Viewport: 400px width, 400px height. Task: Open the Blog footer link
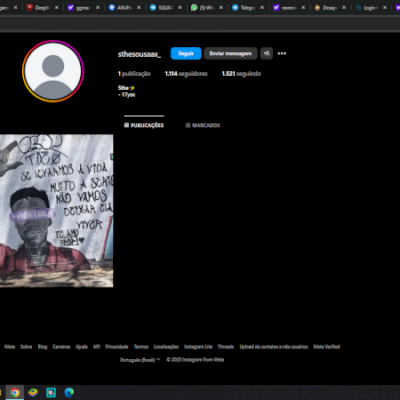(42, 347)
